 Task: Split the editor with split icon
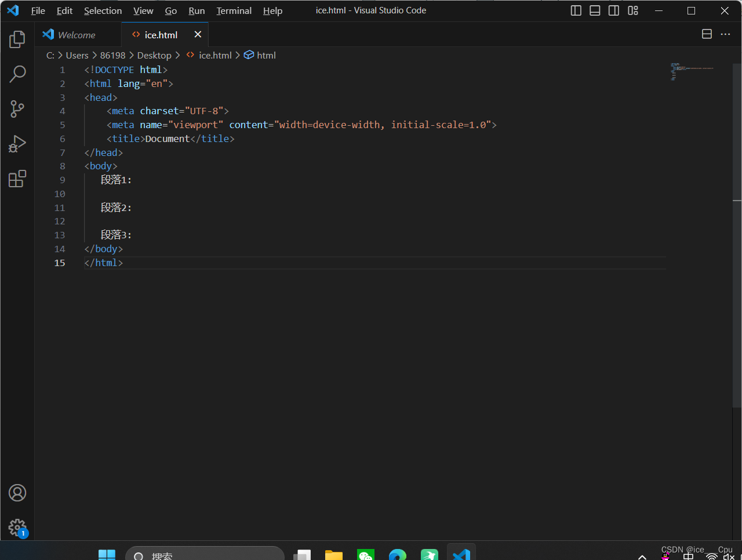coord(707,34)
